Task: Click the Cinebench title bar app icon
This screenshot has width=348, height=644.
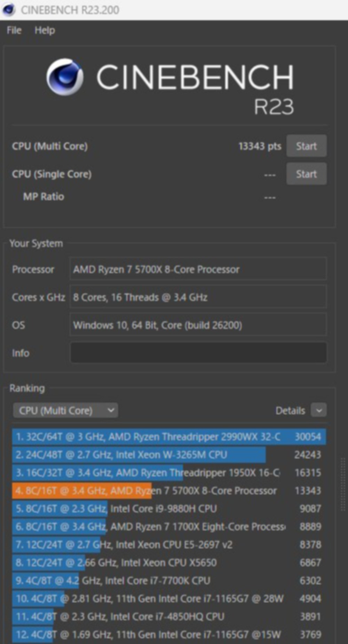Action: pos(9,9)
